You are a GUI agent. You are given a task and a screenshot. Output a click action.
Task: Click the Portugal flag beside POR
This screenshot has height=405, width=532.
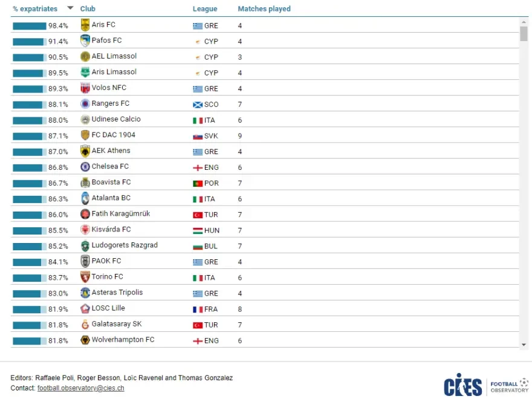[x=197, y=183]
